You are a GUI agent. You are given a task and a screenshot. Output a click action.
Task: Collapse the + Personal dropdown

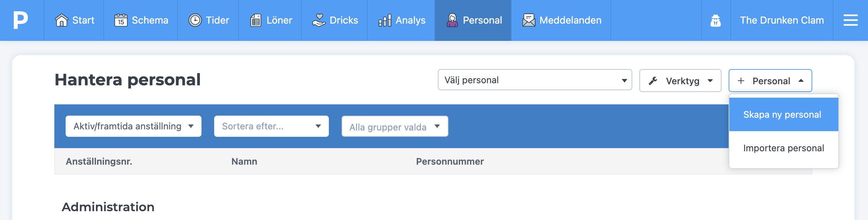pos(770,81)
